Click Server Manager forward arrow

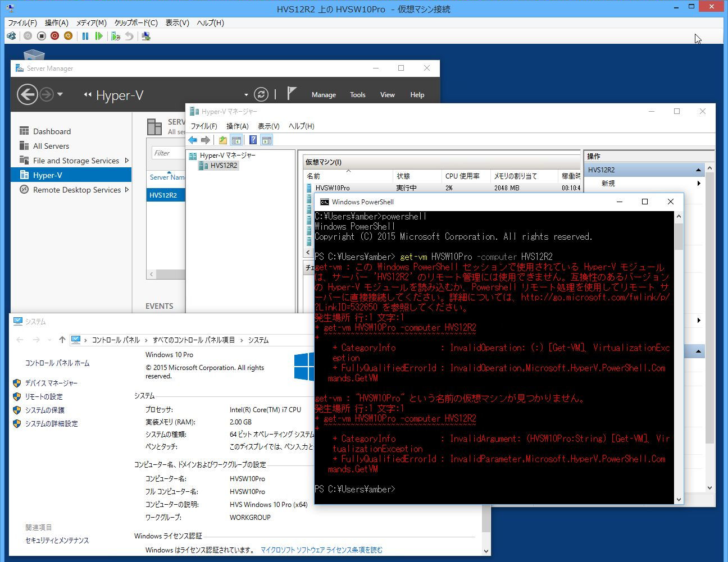(47, 94)
